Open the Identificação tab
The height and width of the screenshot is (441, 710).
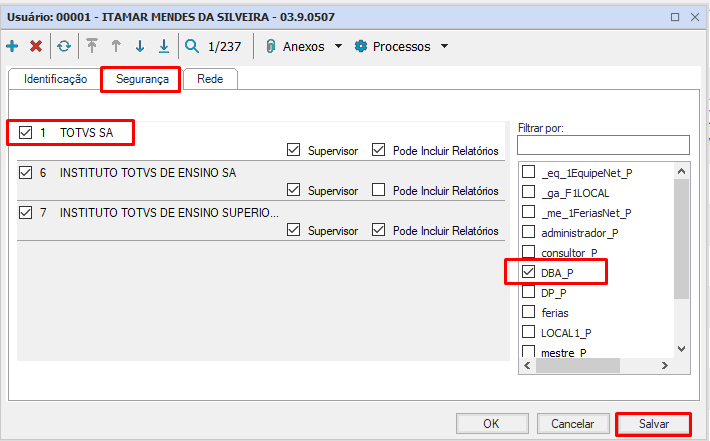tap(55, 79)
